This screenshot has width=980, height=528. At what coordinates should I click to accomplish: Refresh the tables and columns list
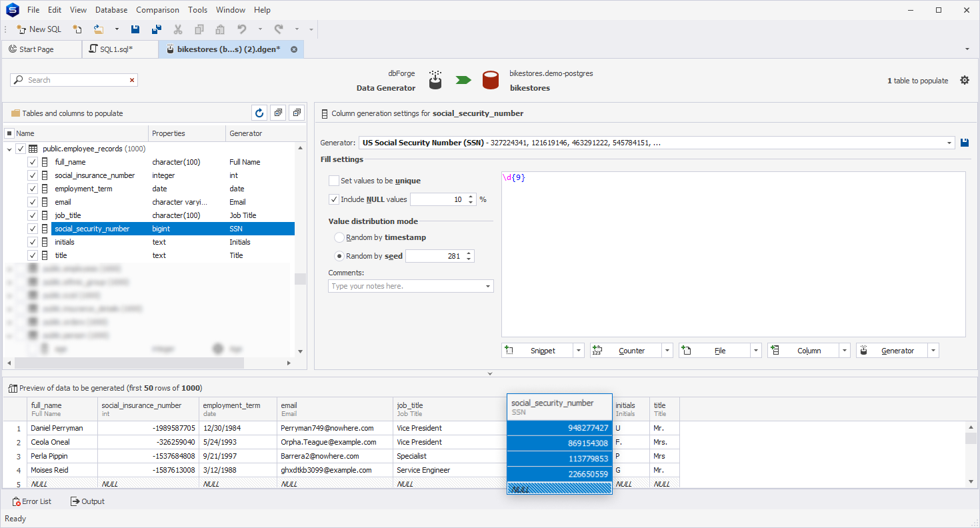coord(259,113)
